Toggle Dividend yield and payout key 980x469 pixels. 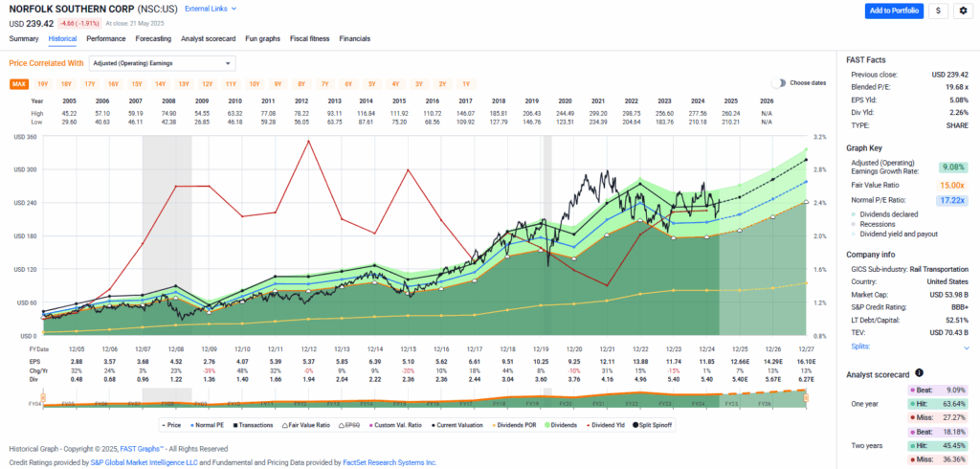click(x=895, y=234)
